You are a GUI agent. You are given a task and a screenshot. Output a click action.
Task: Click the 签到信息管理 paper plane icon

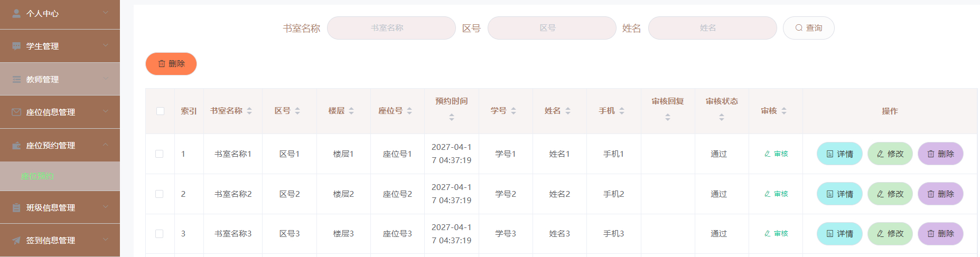click(16, 240)
